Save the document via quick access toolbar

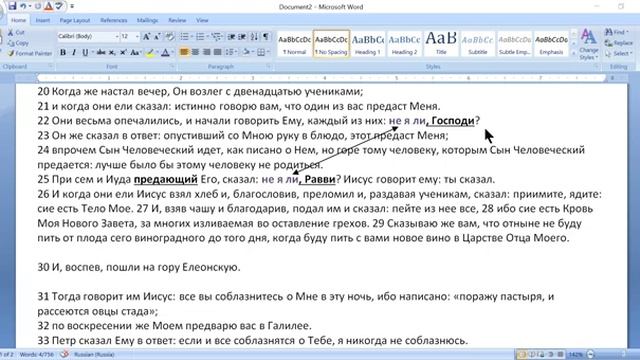coord(12,6)
